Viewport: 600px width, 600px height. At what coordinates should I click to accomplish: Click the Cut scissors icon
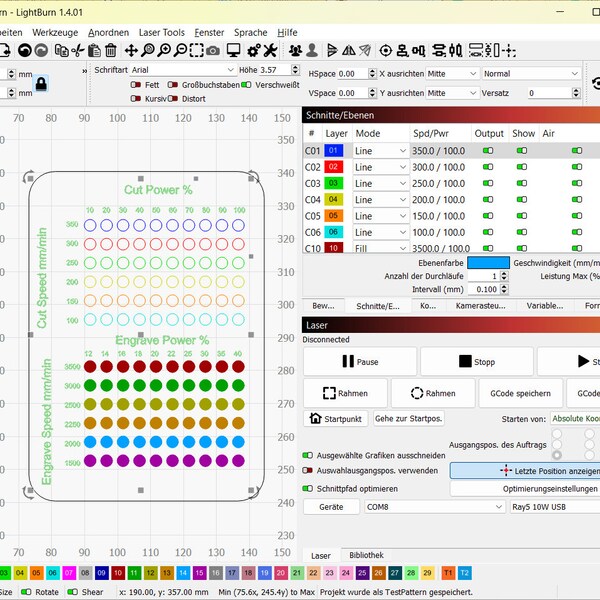click(78, 50)
